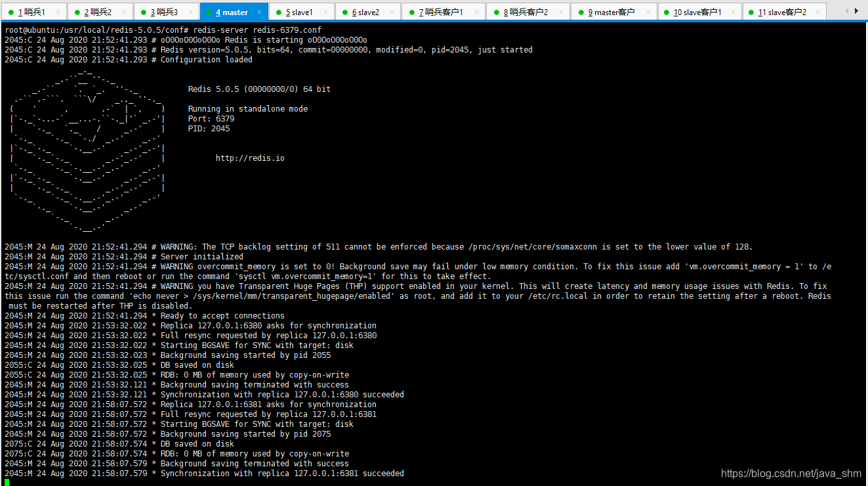Viewport: 868px width, 486px height.
Task: Switch to the 10 slave客户1 tab
Action: 699,12
